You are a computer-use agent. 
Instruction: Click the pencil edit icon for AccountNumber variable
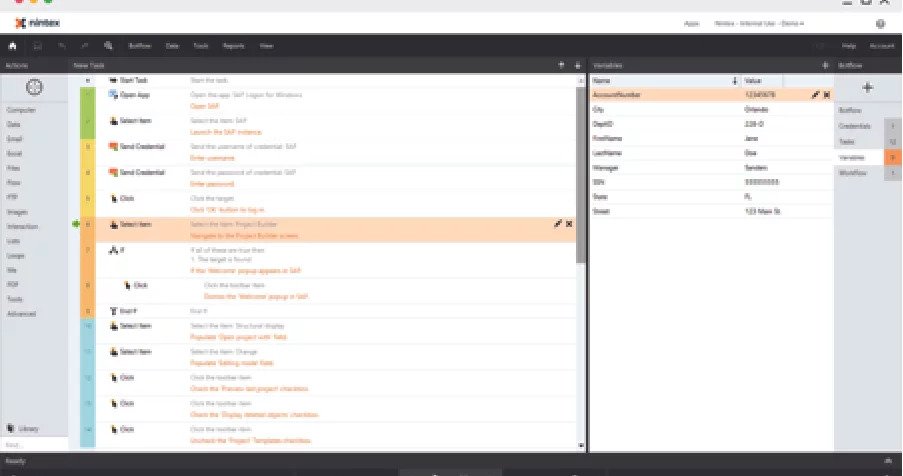coord(815,94)
